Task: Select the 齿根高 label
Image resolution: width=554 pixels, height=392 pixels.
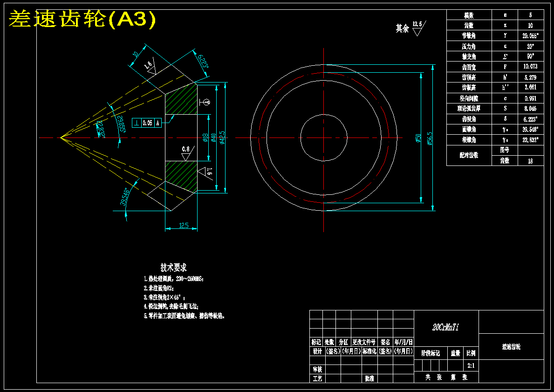Action: click(x=469, y=87)
